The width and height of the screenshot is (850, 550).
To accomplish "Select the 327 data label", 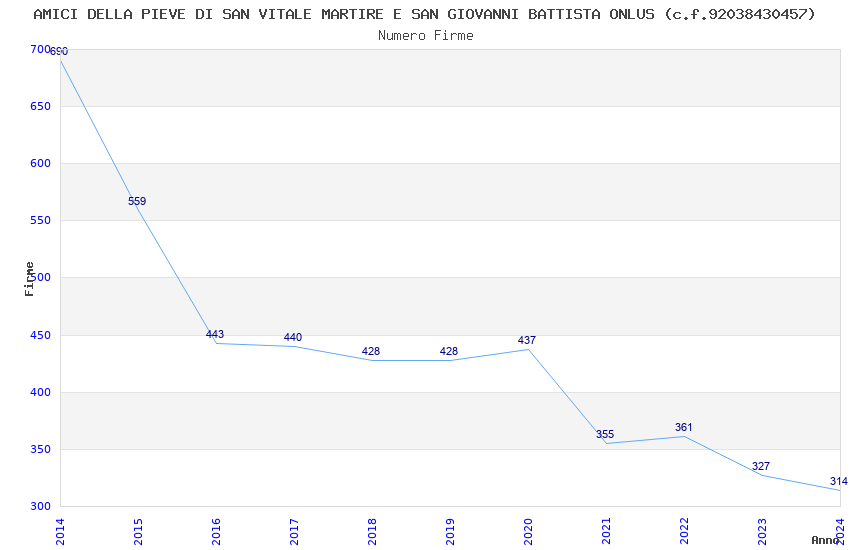I will [x=761, y=466].
